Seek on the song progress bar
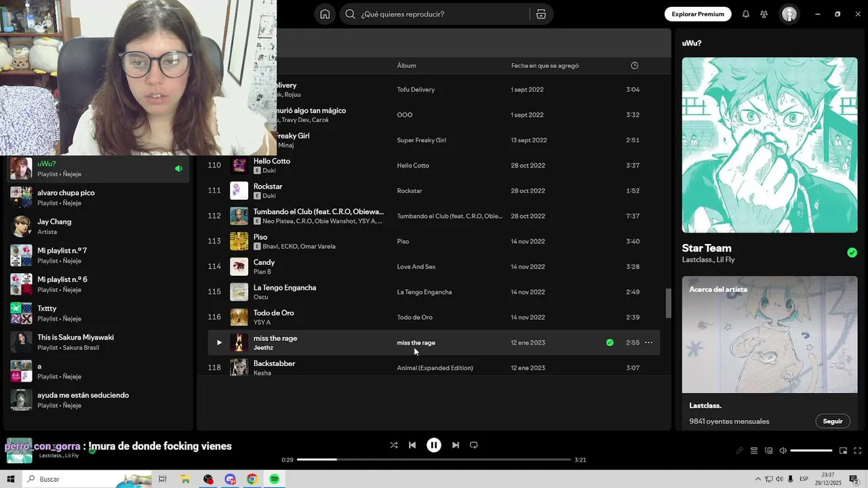The image size is (868, 488). pos(434,460)
